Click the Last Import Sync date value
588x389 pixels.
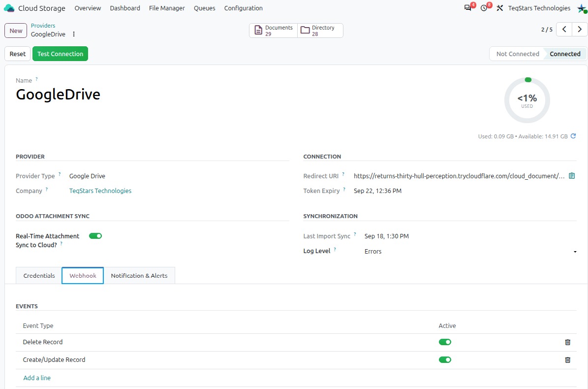[x=386, y=236]
